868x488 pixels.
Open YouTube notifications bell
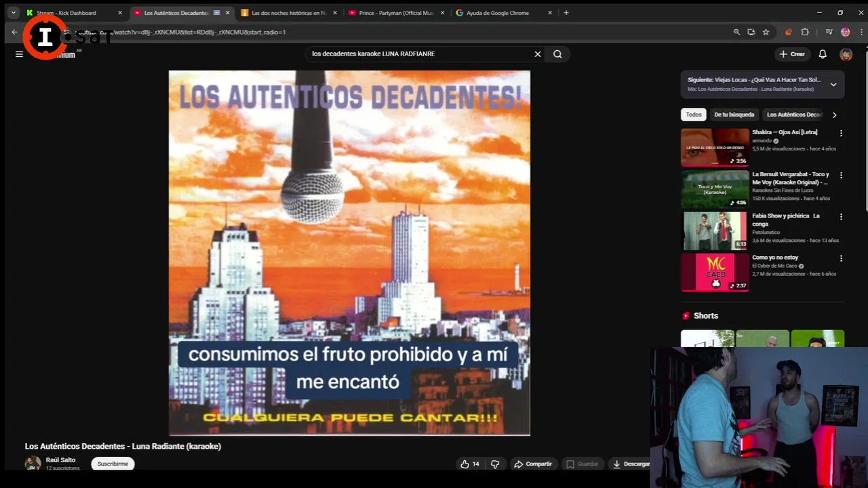click(x=823, y=54)
